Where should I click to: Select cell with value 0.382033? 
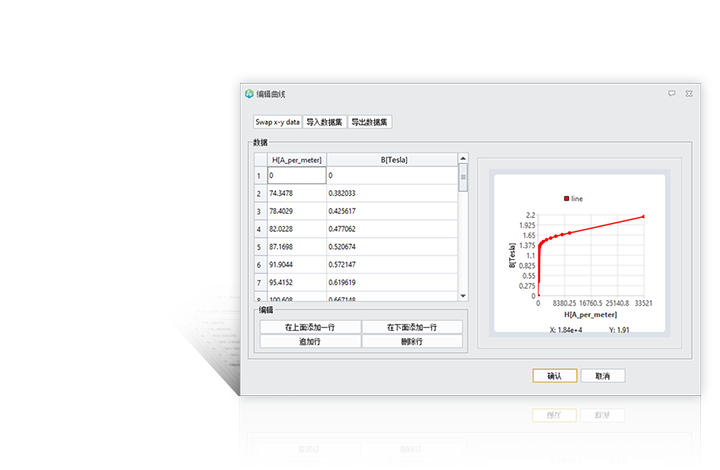point(392,193)
